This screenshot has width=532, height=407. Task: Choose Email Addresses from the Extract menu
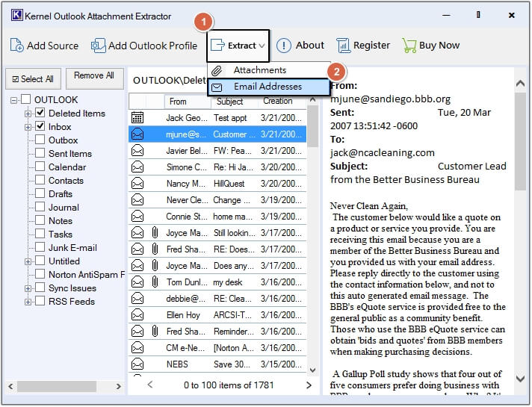point(269,87)
